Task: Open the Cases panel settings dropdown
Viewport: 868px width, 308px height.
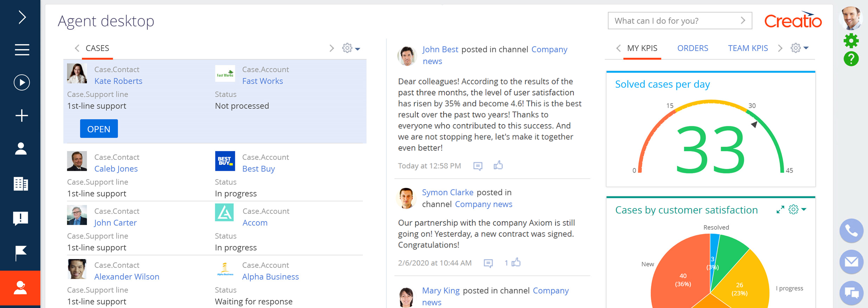Action: (351, 48)
